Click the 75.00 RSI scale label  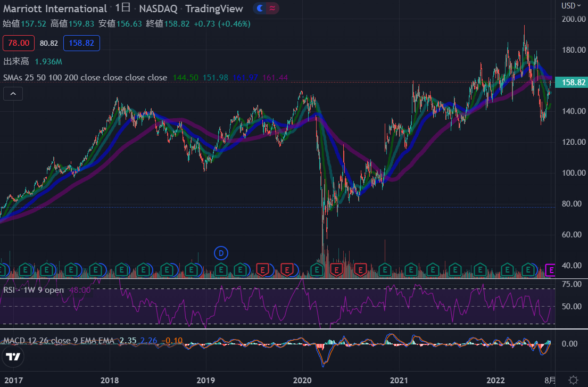coord(572,284)
